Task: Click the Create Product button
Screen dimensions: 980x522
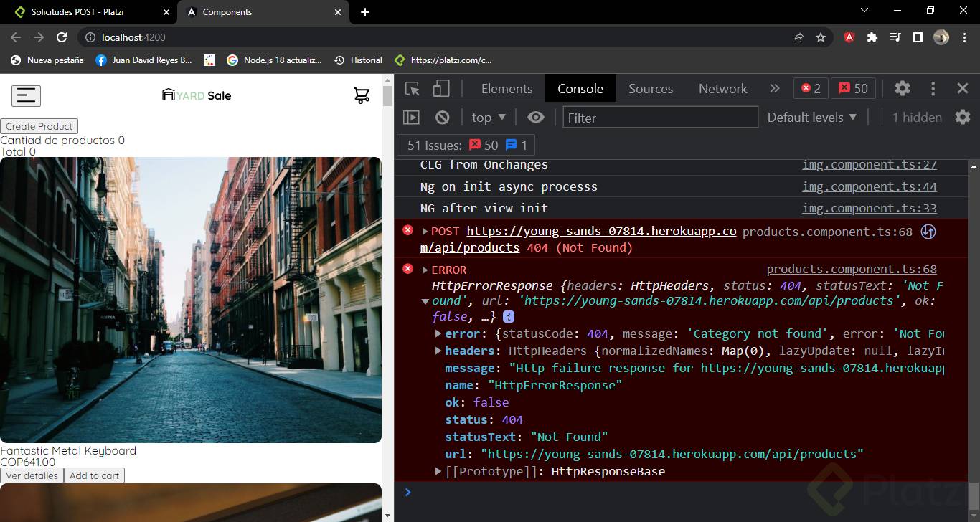Action: (x=39, y=126)
